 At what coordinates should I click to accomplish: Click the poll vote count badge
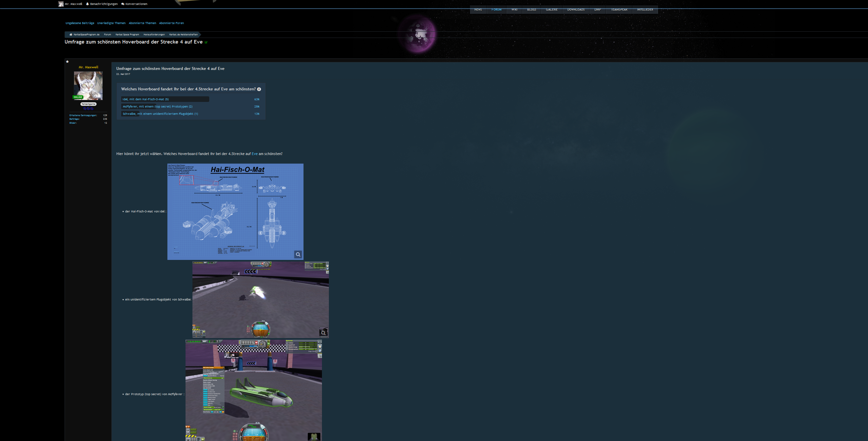coord(259,89)
